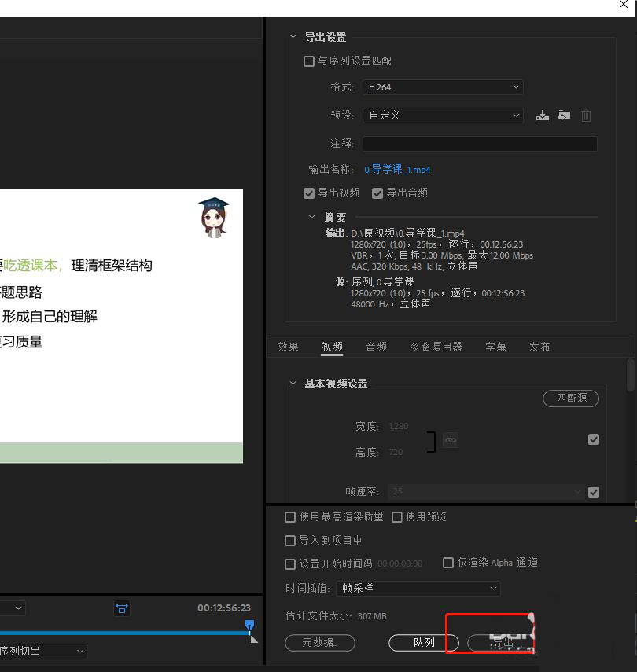Screen dimensions: 637x672
Task: Enable 使用最高渲染质量 checkbox
Action: coord(290,517)
